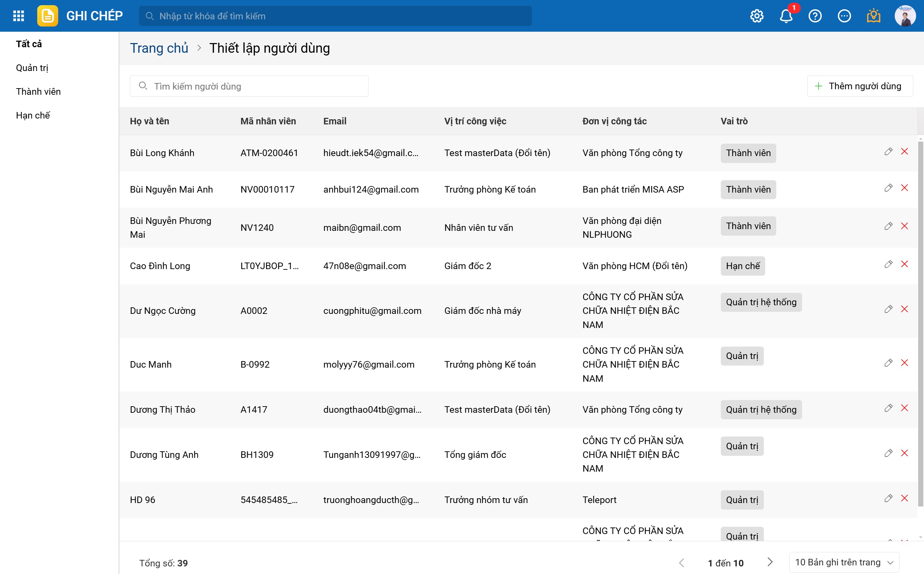This screenshot has width=924, height=574.
Task: Open the chat bubble icon in header
Action: 844,16
